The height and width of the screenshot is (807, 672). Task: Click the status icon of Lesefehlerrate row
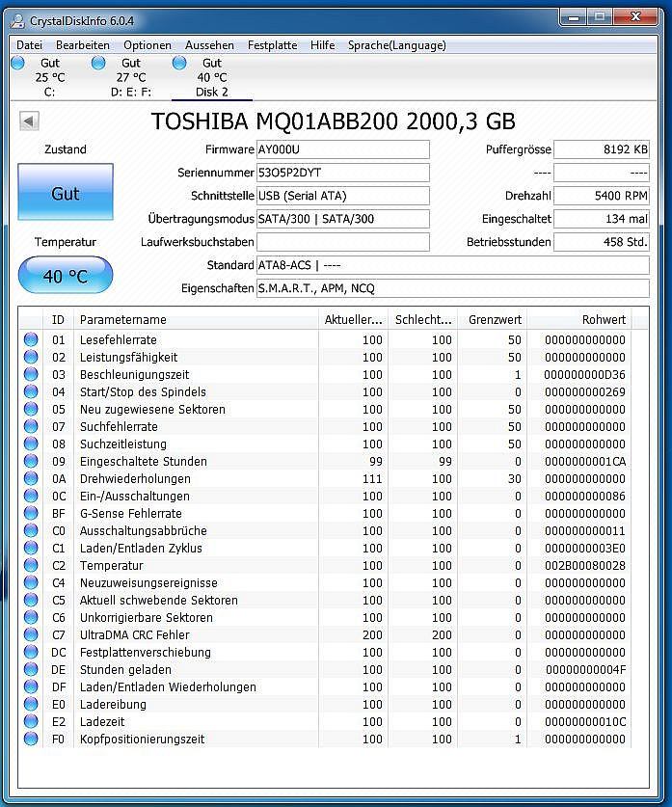coord(31,339)
